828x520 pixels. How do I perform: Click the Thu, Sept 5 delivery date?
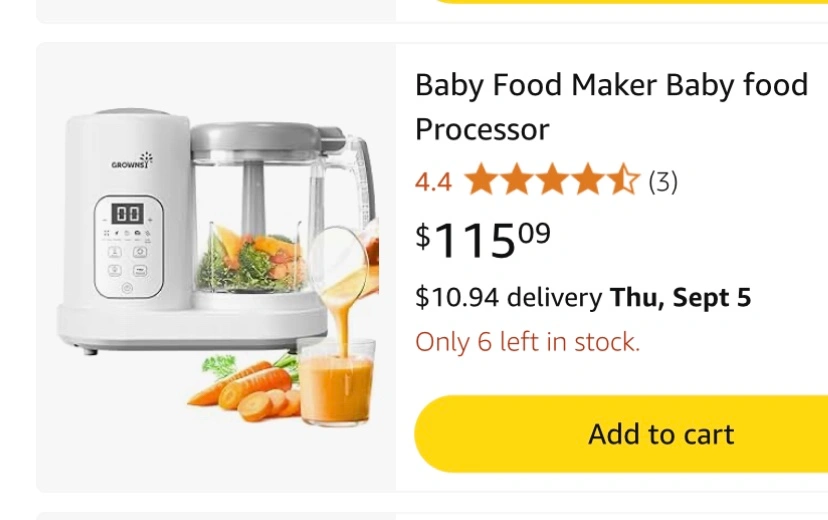pos(680,297)
